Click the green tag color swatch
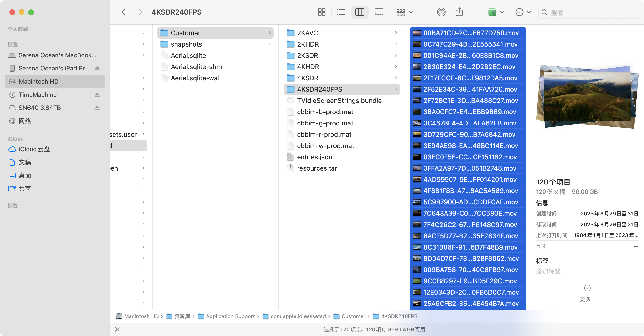Screen dimensions: 644x336 tap(492, 12)
